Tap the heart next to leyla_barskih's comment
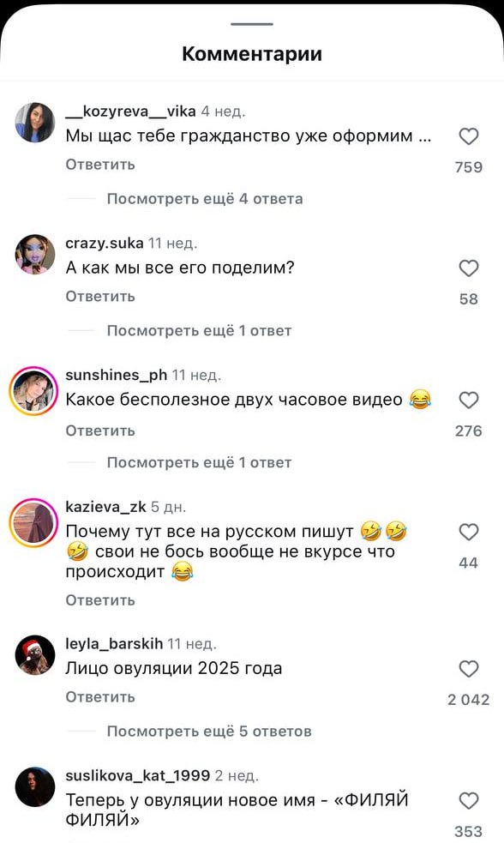 [x=469, y=669]
